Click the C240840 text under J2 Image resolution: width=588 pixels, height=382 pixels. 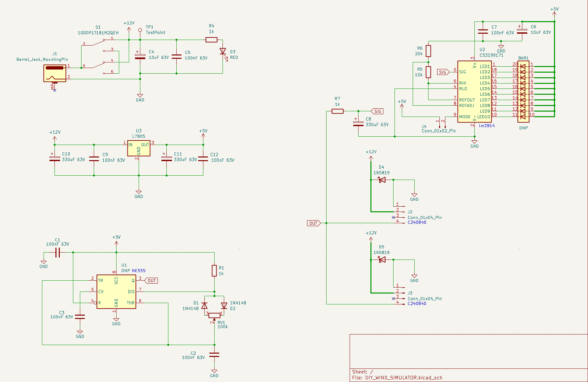(417, 222)
